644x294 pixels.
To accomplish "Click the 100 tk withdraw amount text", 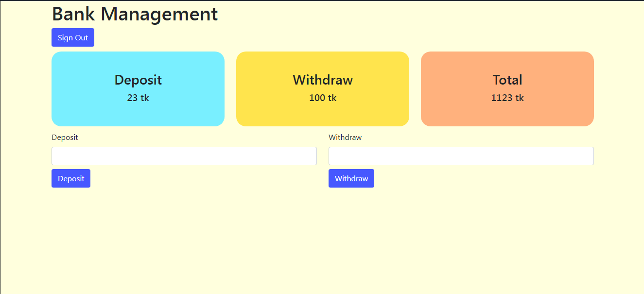I will pos(322,98).
